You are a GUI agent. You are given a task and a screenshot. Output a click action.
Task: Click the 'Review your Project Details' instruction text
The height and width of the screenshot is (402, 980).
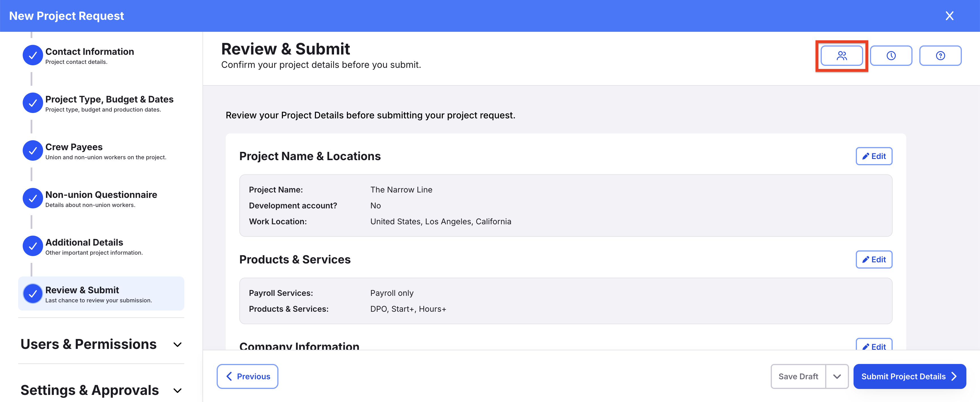coord(371,116)
